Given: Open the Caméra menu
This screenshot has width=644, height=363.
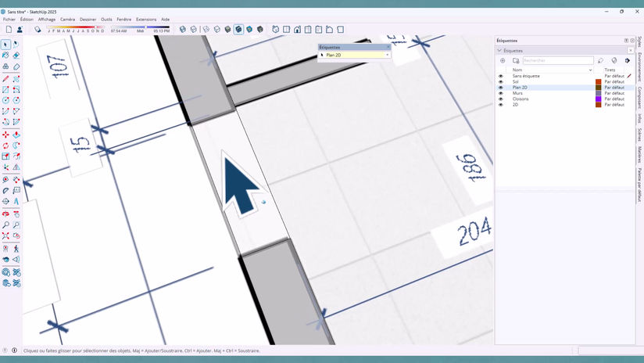Looking at the screenshot, I should point(67,20).
